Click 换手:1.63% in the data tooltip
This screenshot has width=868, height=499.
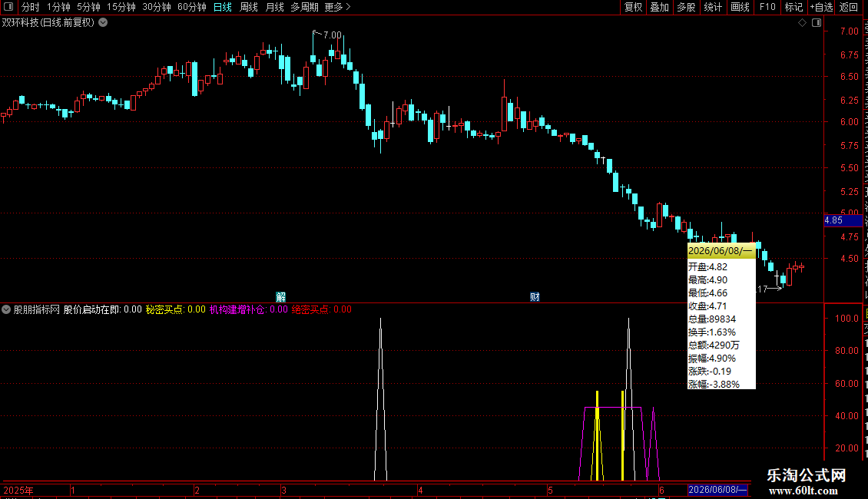pos(712,332)
